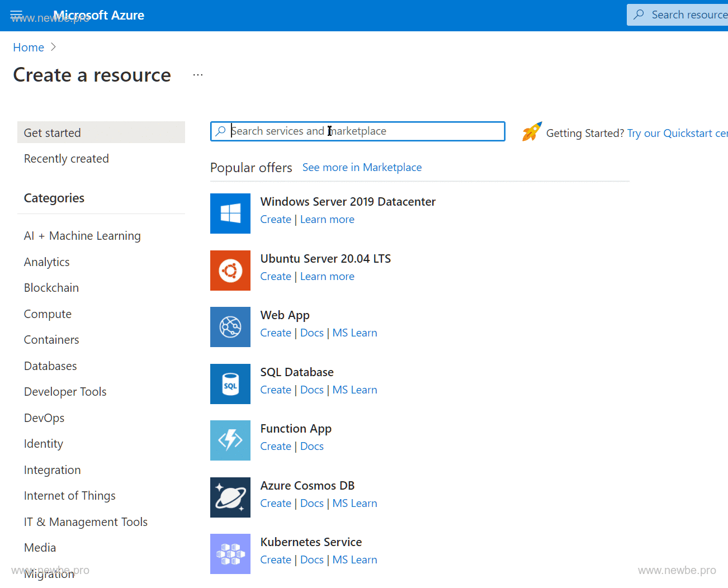Open the hamburger portal menu
Screen dimensions: 728x588
(x=16, y=15)
